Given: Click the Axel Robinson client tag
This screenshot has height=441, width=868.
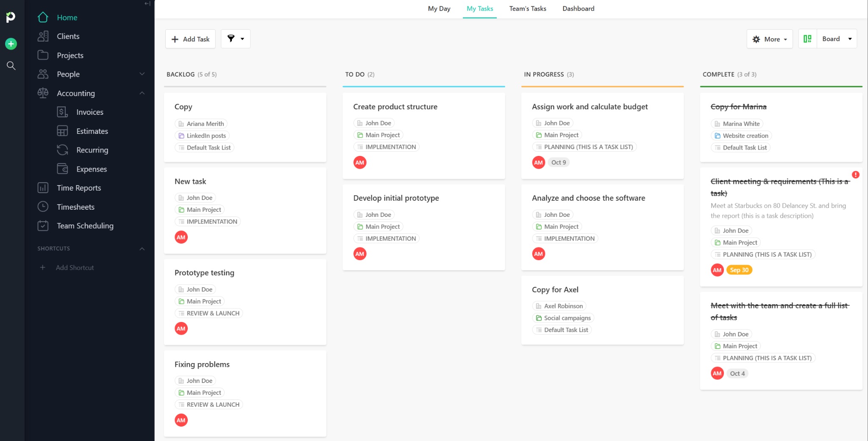Looking at the screenshot, I should [x=559, y=306].
